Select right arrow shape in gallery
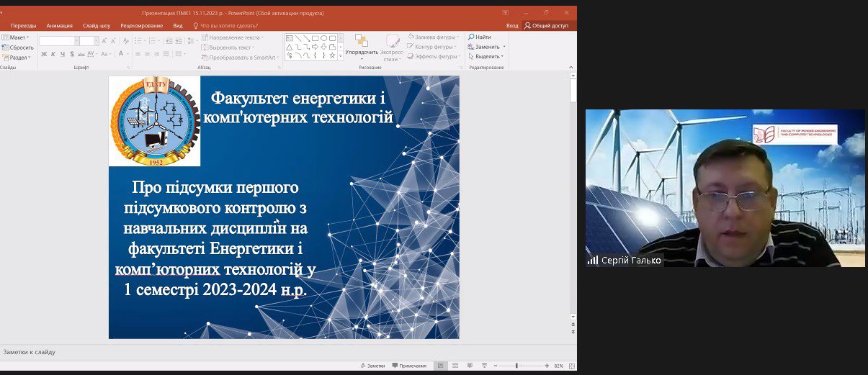Screen dimensions: 868x375 (x=315, y=46)
